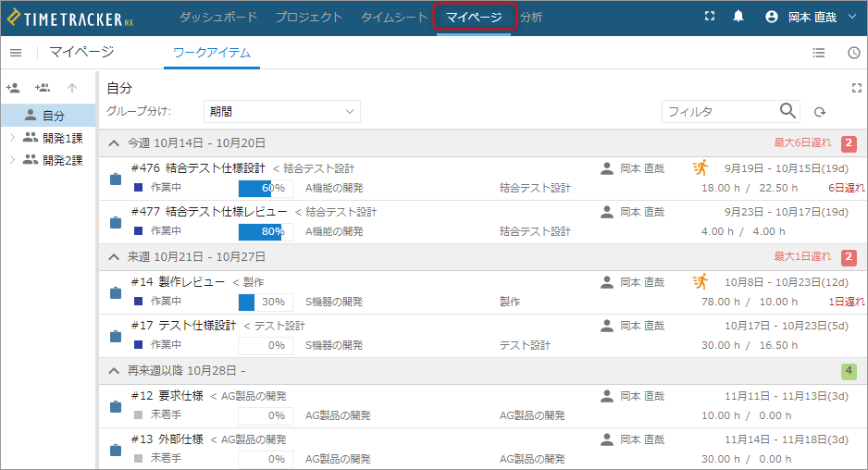Click the refresh icon next to filter
Image resolution: width=868 pixels, height=470 pixels.
click(x=820, y=112)
